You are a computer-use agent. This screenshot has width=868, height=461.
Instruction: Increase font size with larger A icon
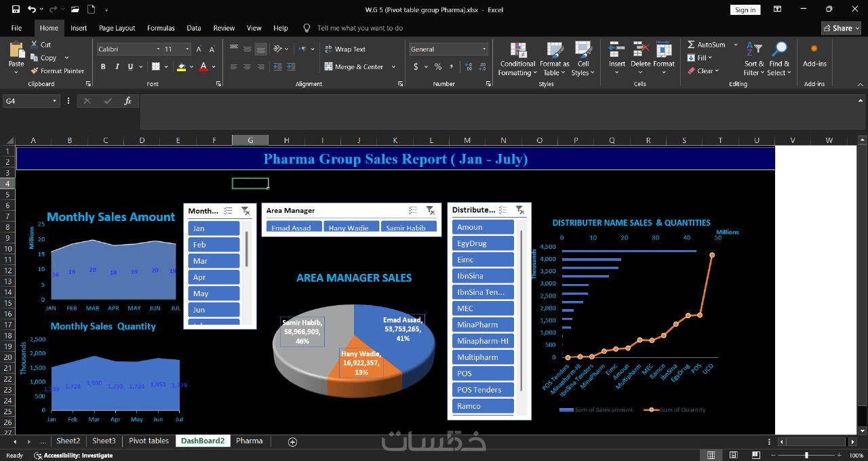(x=199, y=49)
